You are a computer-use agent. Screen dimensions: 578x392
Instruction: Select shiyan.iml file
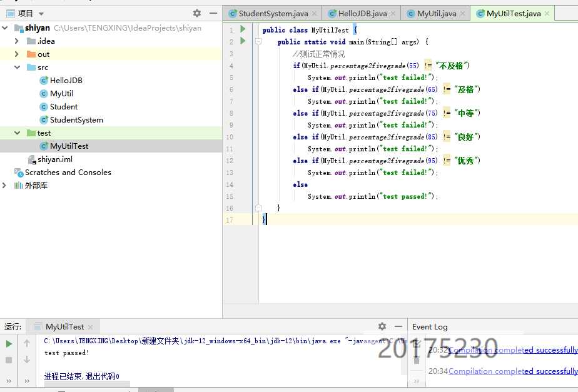pyautogui.click(x=51, y=159)
